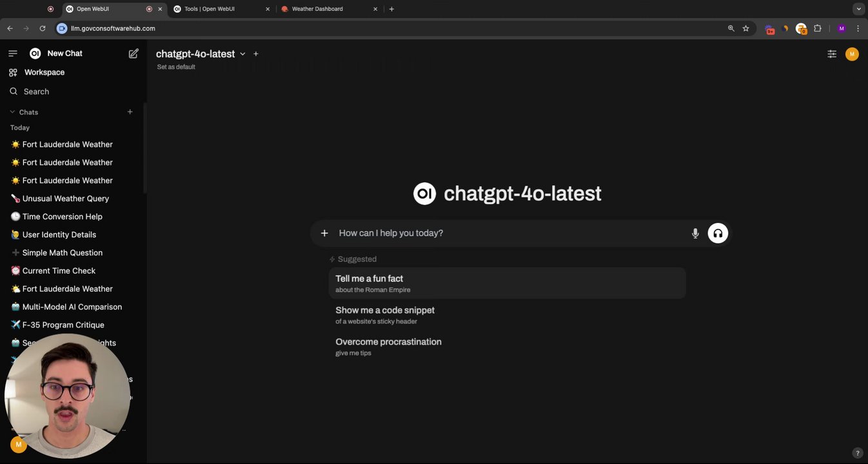Click the microphone voice input icon
This screenshot has width=868, height=464.
(x=695, y=233)
